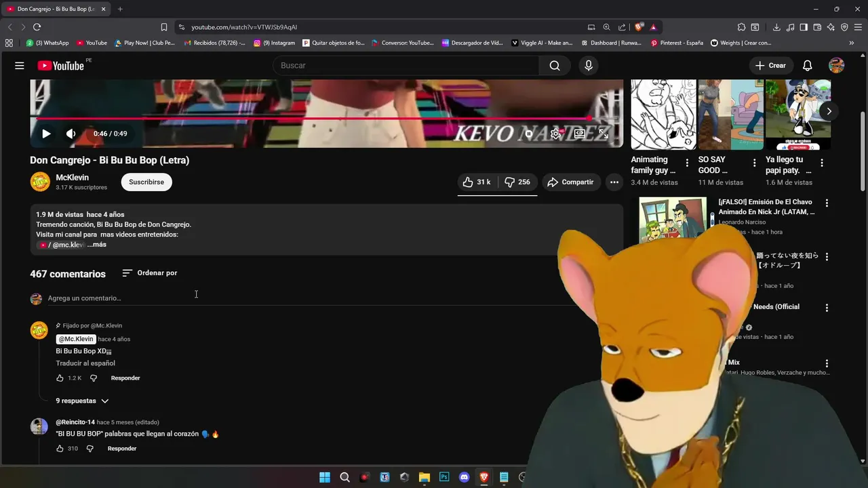Bookmark this page icon
This screenshot has height=488, width=868.
click(x=164, y=27)
